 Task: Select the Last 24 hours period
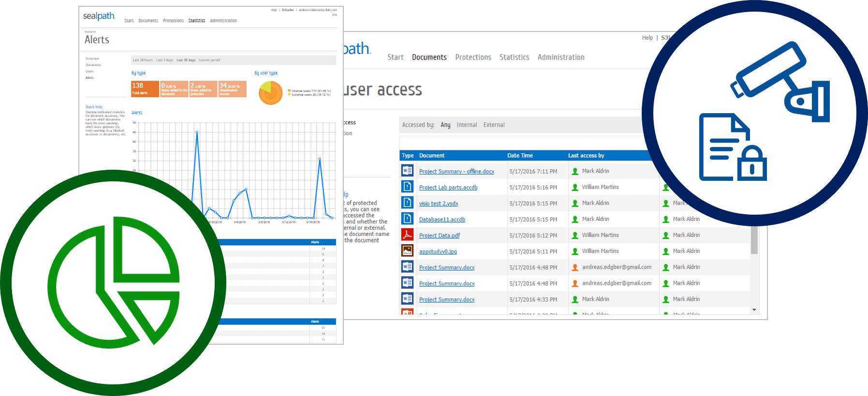coord(143,60)
